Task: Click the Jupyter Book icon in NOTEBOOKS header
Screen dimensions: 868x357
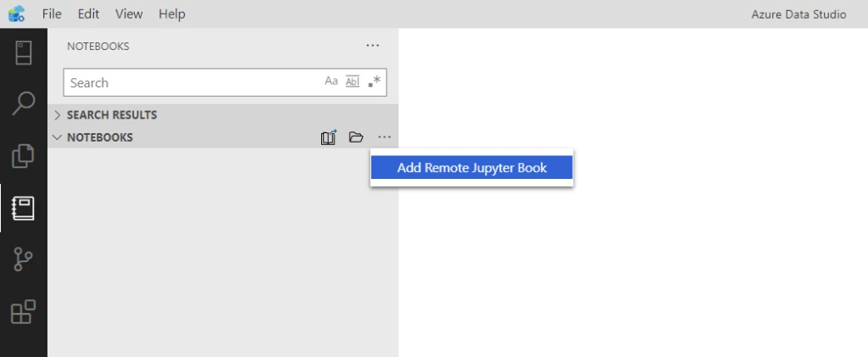Action: pyautogui.click(x=329, y=137)
